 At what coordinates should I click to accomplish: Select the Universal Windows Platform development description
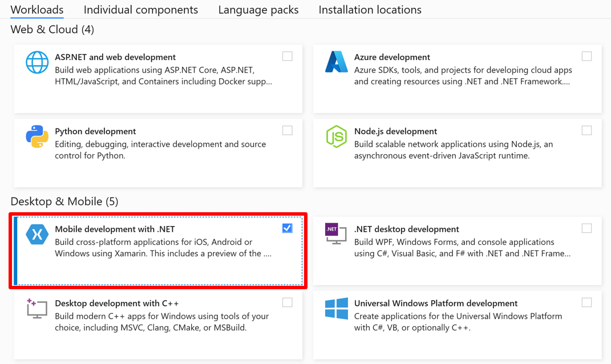(458, 322)
